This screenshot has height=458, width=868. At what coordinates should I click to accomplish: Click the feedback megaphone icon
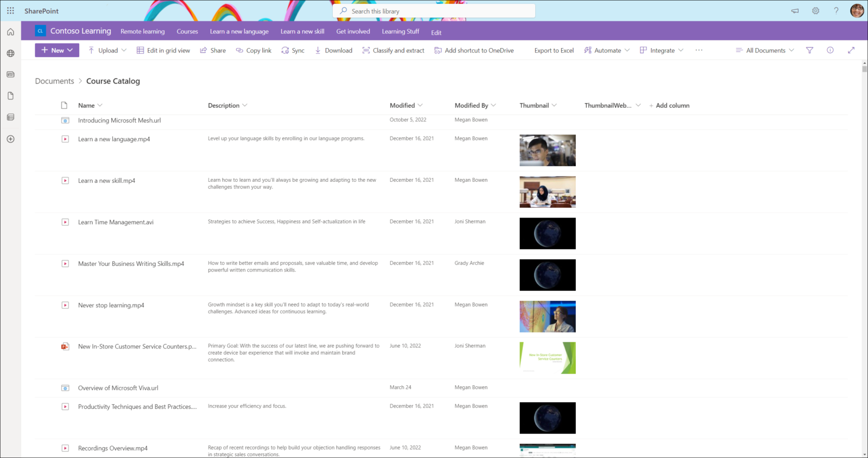pyautogui.click(x=795, y=10)
